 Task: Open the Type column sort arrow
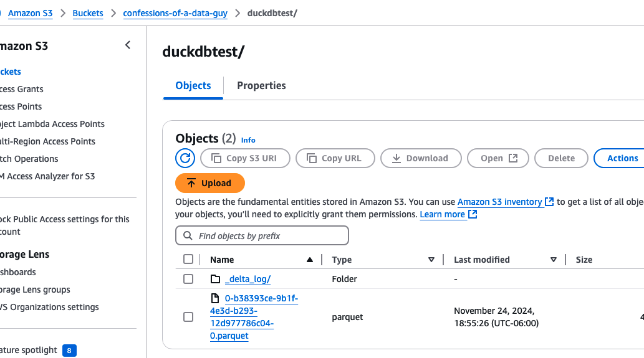tap(431, 260)
